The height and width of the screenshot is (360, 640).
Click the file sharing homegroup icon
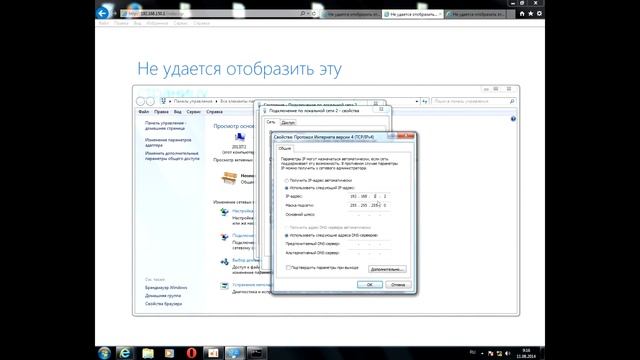[224, 262]
